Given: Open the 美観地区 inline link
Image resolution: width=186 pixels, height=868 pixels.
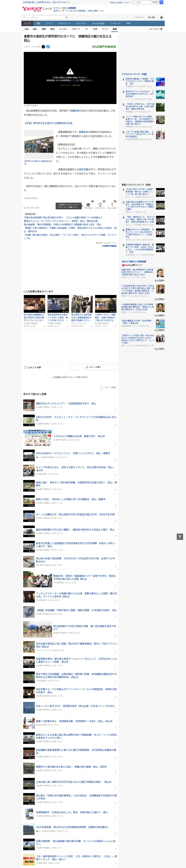Looking at the screenshot, I should tap(75, 111).
